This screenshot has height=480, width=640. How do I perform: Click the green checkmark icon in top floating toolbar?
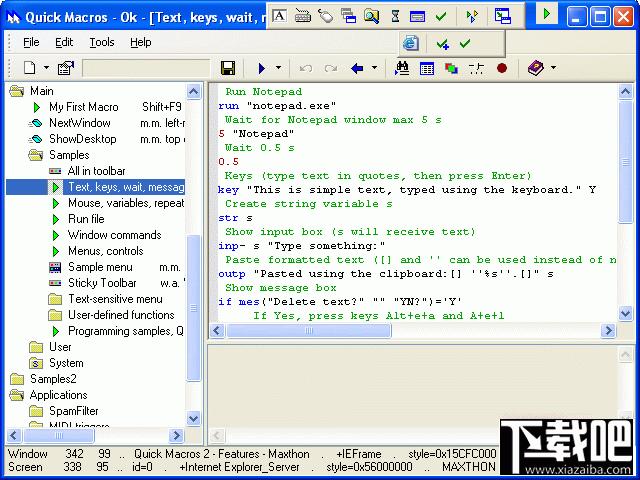[x=441, y=16]
